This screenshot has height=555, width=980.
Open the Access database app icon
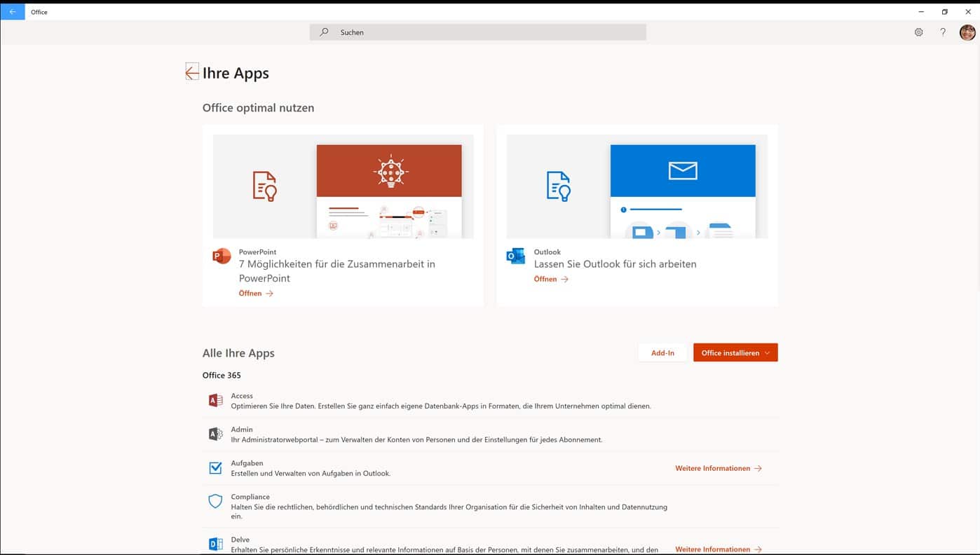215,399
